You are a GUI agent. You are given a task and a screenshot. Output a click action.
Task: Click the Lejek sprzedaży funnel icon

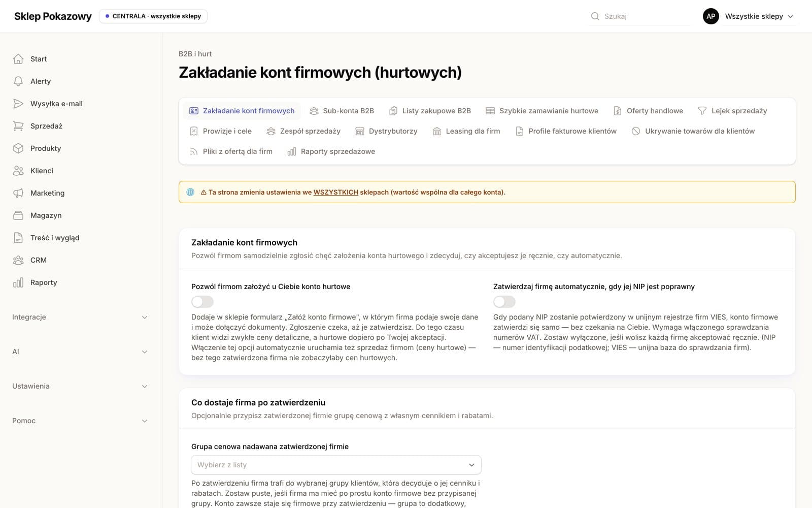click(x=702, y=111)
